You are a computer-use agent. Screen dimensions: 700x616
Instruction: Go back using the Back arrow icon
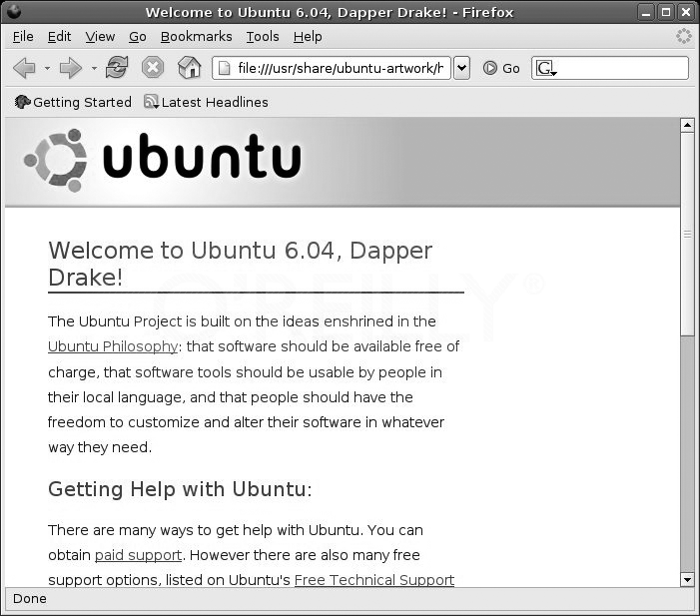coord(25,68)
